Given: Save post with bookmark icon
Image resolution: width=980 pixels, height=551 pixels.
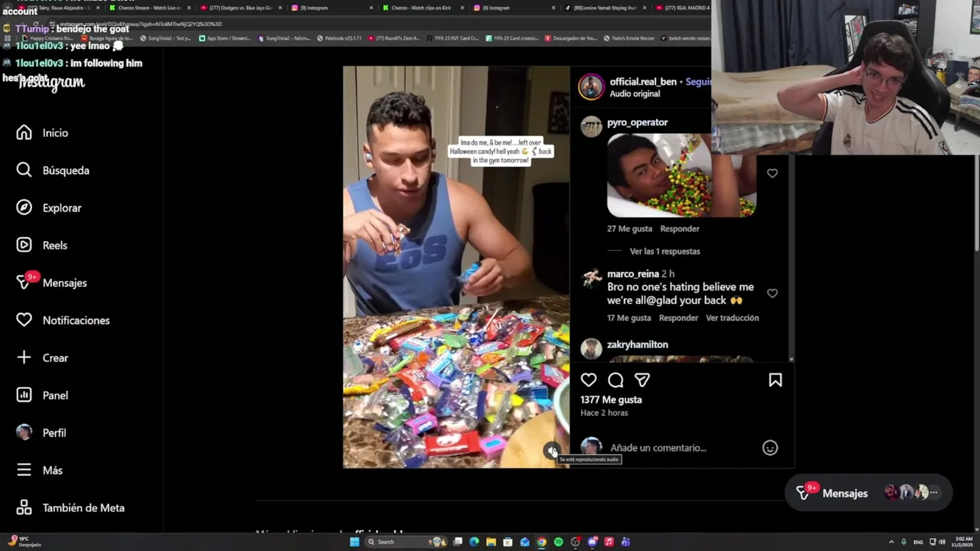Looking at the screenshot, I should 776,380.
